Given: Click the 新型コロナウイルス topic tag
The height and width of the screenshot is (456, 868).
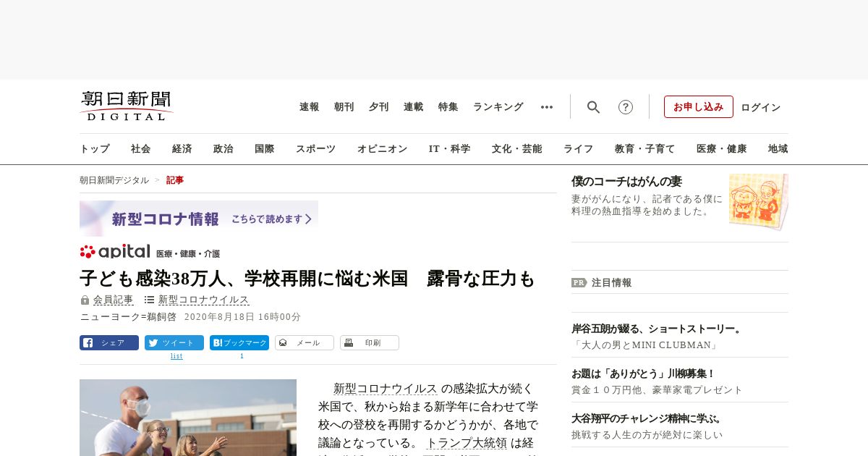Looking at the screenshot, I should [x=204, y=300].
